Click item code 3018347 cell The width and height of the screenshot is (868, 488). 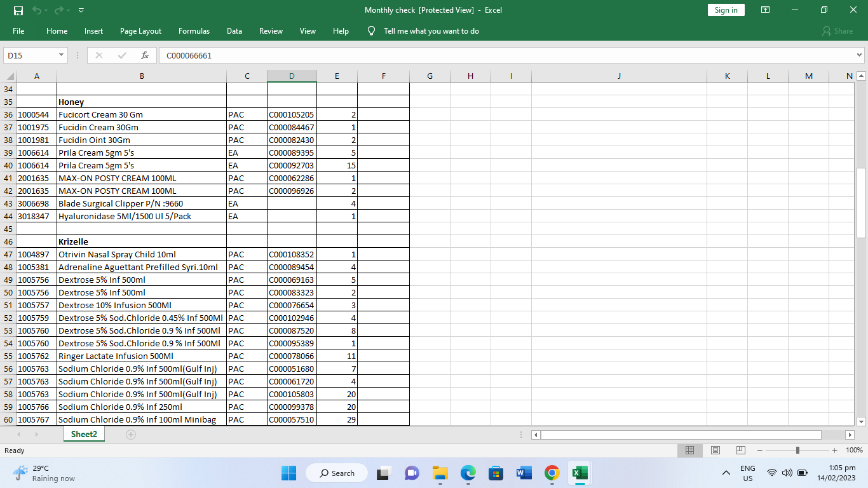point(36,216)
